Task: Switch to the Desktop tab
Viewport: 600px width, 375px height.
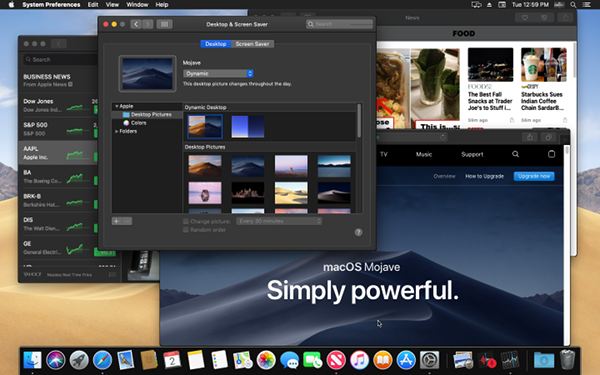Action: 216,44
